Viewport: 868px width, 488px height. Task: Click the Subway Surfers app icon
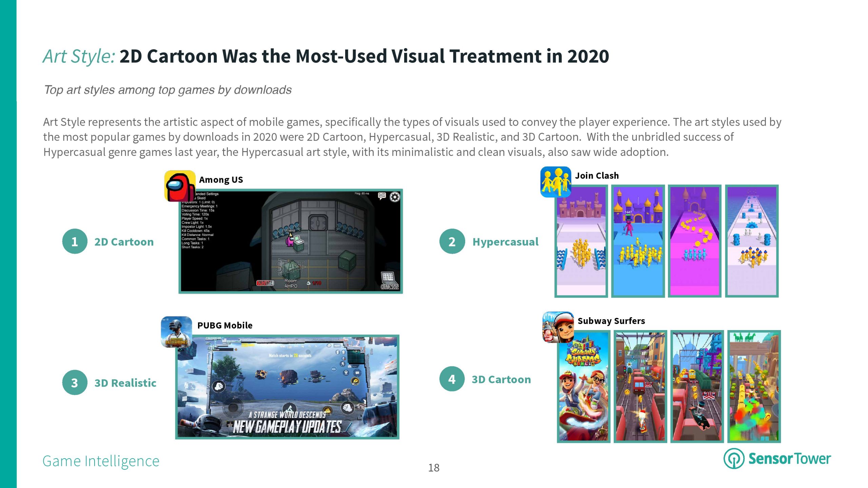[x=558, y=327]
